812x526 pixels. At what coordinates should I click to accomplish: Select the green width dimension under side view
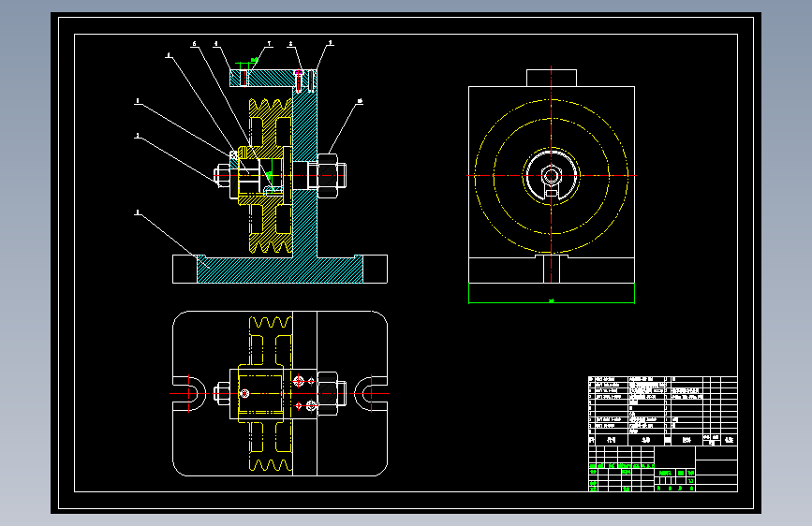[552, 300]
